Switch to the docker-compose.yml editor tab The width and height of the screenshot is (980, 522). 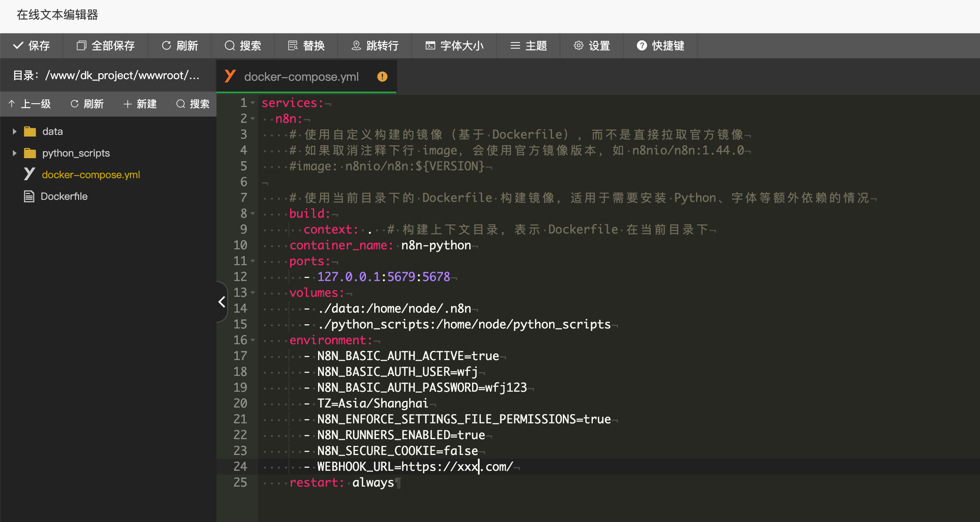(306, 77)
